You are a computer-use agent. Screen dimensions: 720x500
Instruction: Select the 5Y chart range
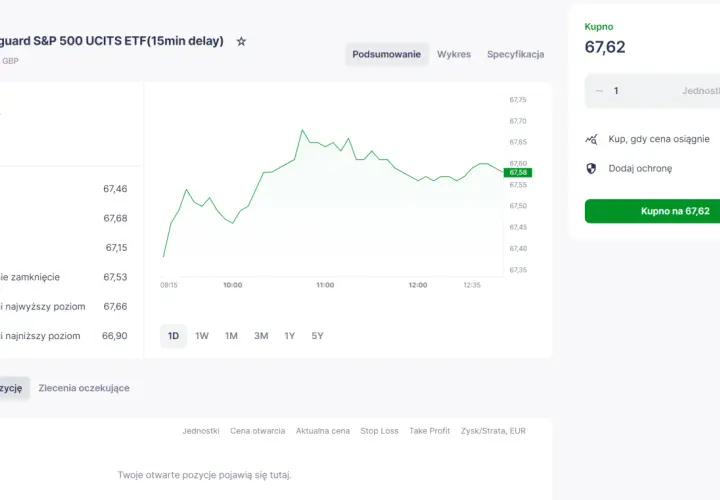(317, 336)
